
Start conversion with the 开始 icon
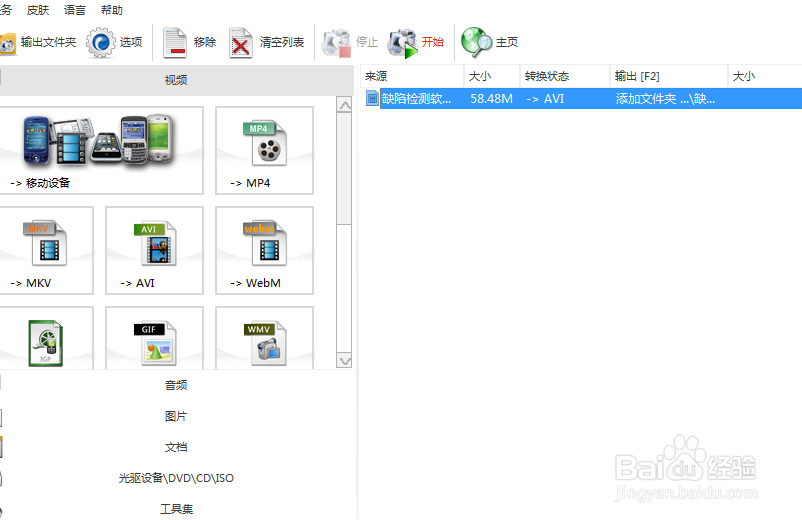(x=403, y=43)
